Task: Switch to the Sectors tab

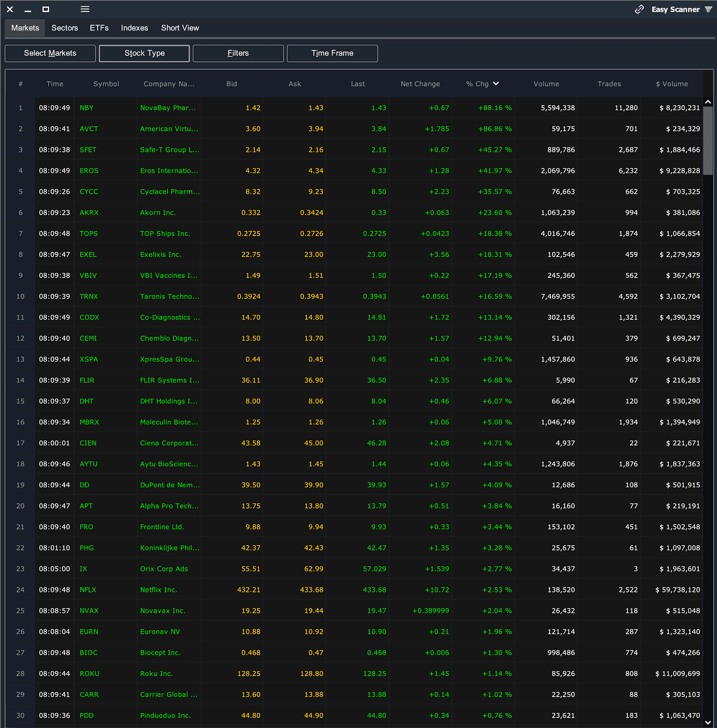Action: (65, 28)
